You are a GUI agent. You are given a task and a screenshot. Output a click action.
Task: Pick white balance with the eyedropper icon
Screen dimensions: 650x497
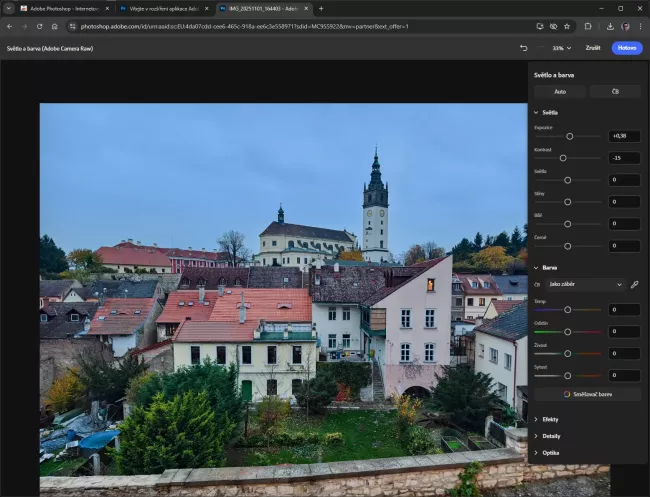point(634,285)
